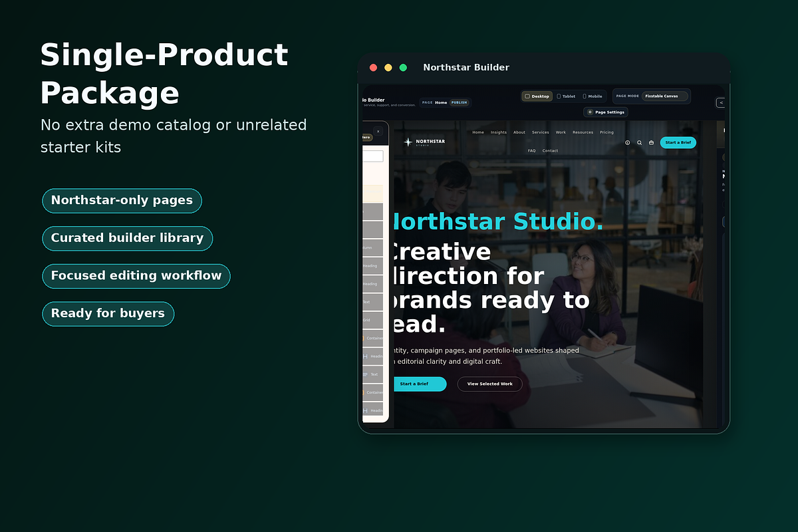Viewport: 798px width, 532px height.
Task: Open the Fixstable Canvas page mode dropdown
Action: click(666, 96)
